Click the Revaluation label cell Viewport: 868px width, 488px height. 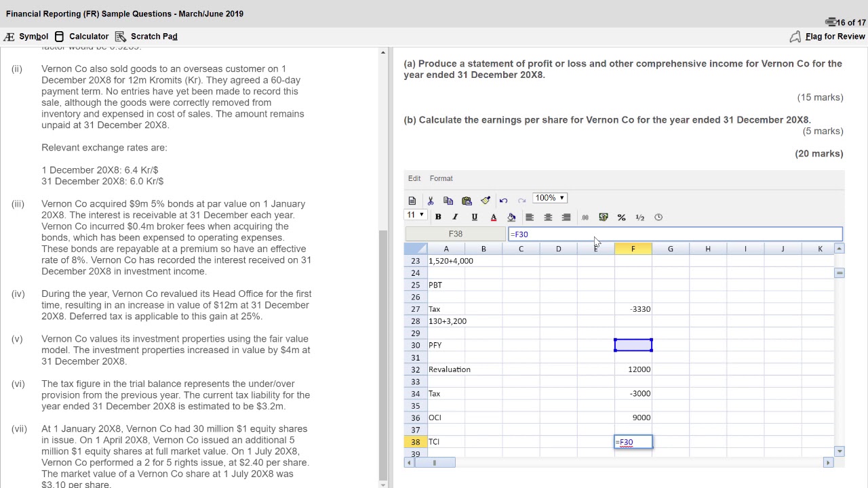coord(446,369)
